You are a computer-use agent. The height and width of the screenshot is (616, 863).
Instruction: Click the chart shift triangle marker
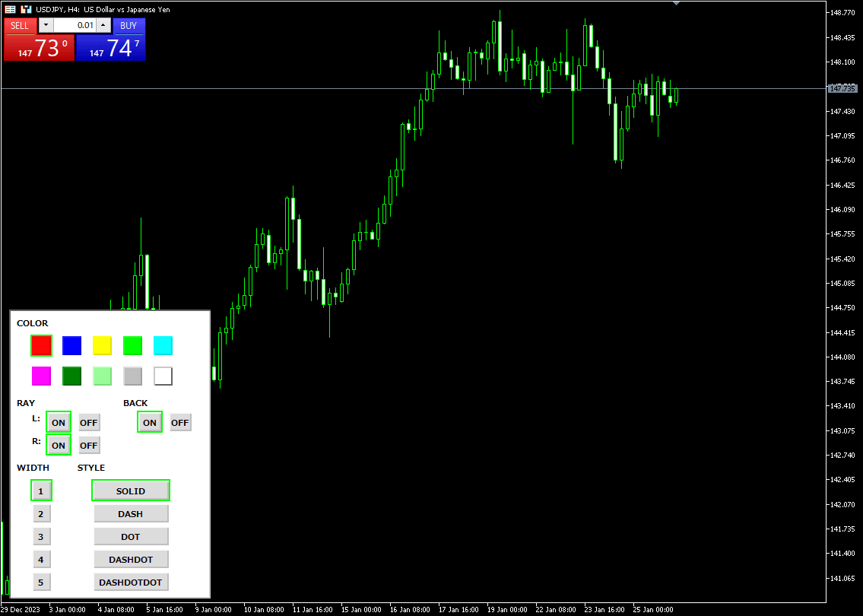pyautogui.click(x=677, y=3)
